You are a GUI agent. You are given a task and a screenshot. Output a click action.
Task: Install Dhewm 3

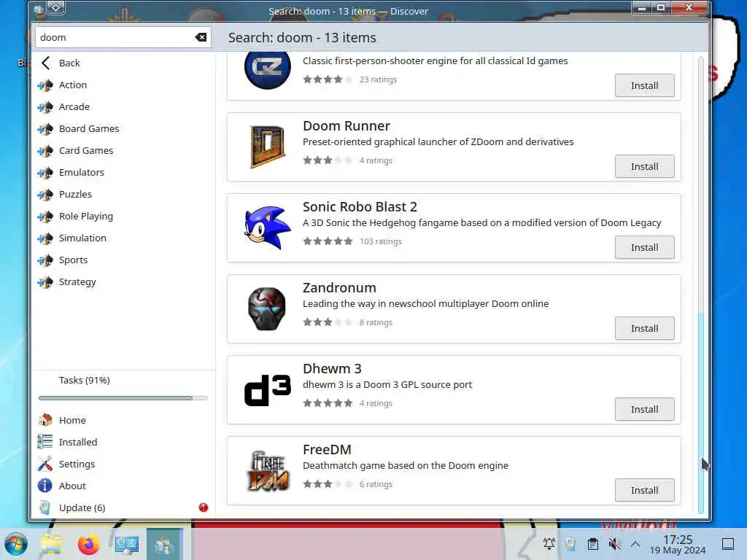tap(645, 410)
